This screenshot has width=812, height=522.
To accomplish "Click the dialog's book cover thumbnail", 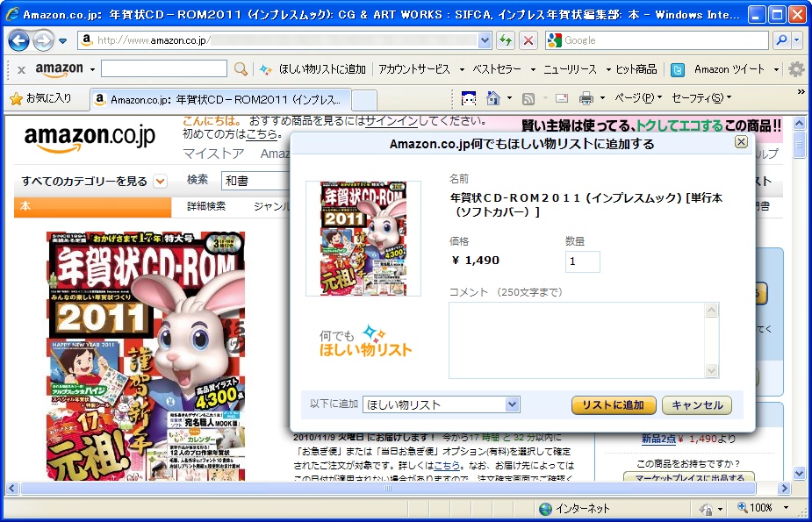I will [x=363, y=239].
